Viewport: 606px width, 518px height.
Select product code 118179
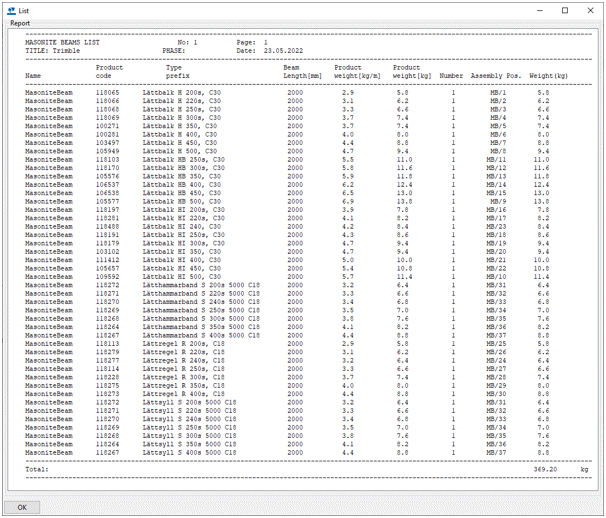pos(107,243)
